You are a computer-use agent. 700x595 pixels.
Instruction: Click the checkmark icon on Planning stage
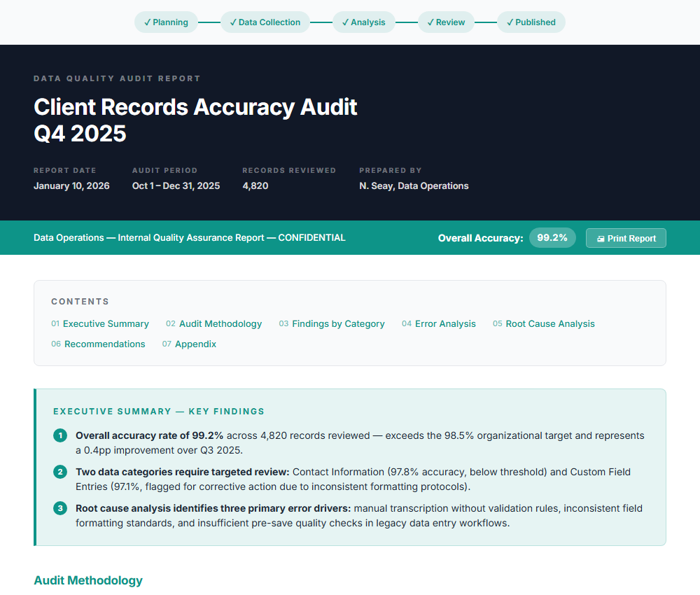click(x=146, y=22)
